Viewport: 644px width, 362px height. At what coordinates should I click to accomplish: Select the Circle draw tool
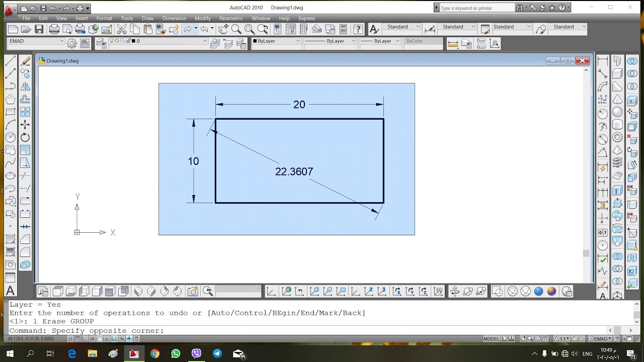pos(10,137)
